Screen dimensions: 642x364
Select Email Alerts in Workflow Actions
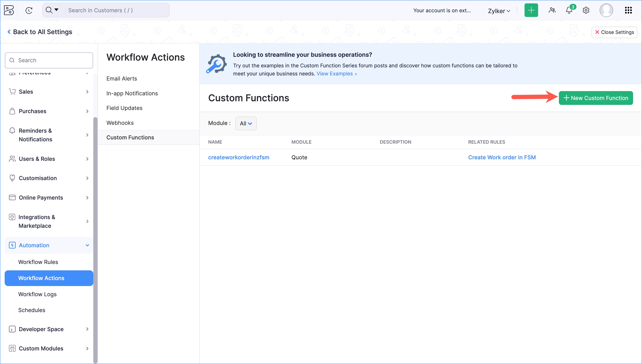click(121, 79)
